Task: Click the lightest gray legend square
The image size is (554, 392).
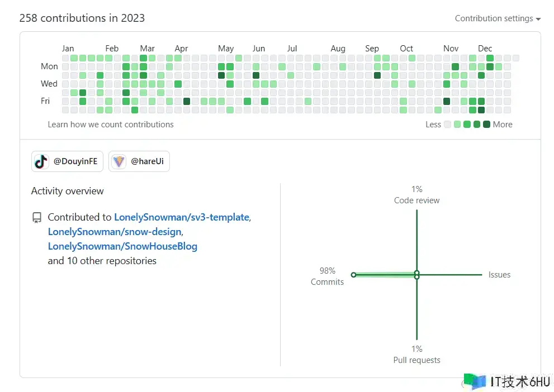Action: click(x=447, y=125)
